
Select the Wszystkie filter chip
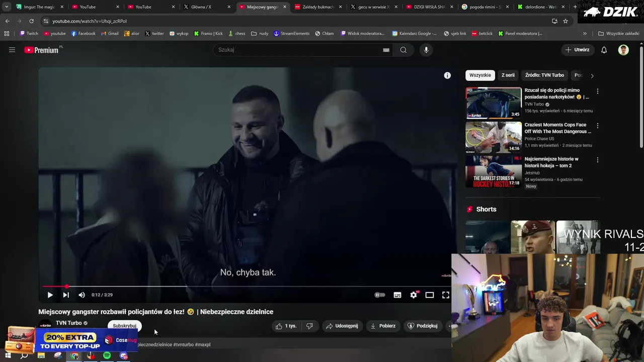pos(480,75)
